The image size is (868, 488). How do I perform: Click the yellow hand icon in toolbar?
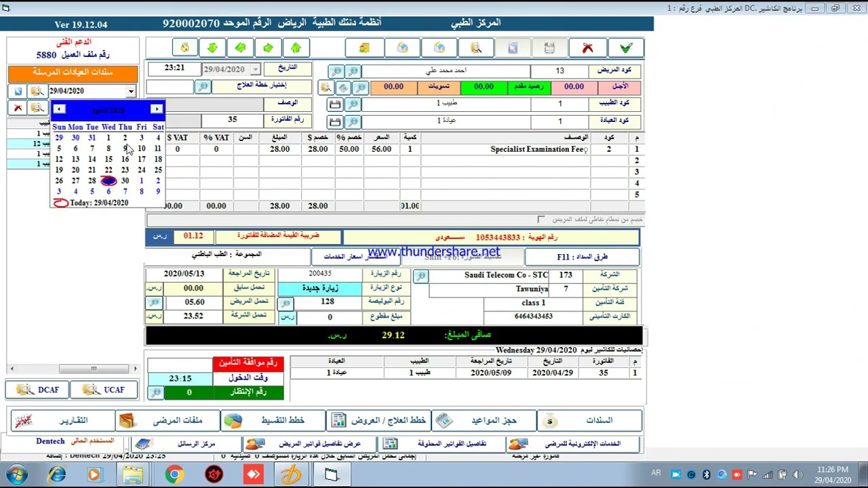click(x=184, y=48)
